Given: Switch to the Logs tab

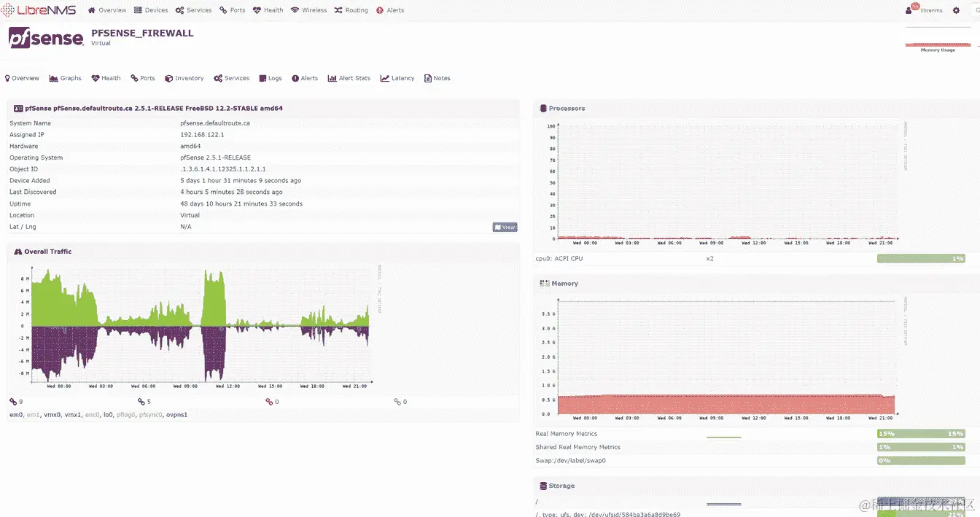Looking at the screenshot, I should click(x=271, y=78).
